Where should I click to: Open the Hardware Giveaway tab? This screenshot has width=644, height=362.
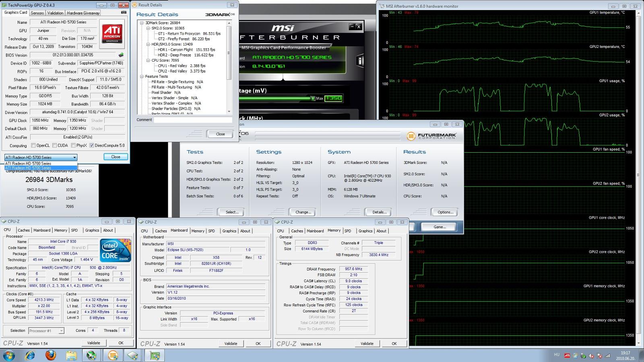(83, 13)
